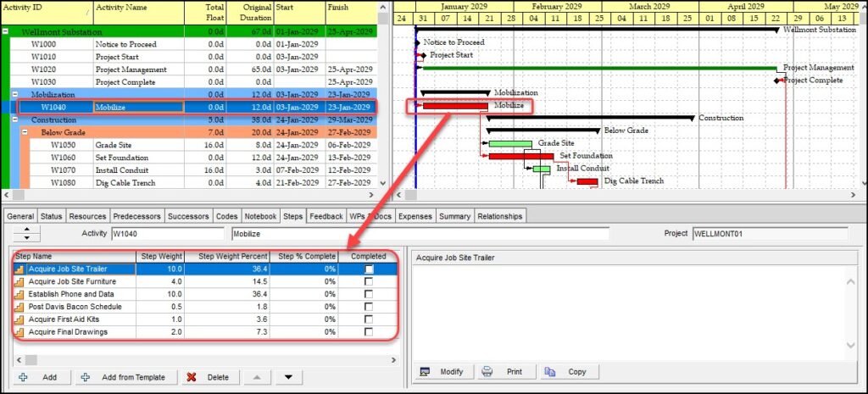Image resolution: width=868 pixels, height=394 pixels.
Task: Click Print button printer icon
Action: 487,371
